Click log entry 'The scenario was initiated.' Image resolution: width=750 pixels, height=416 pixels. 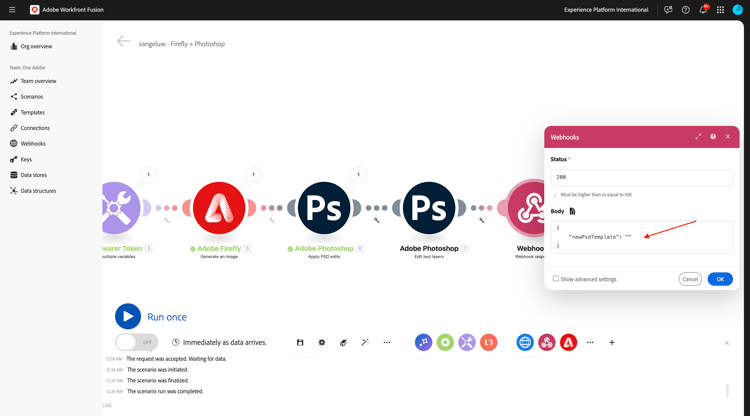(157, 370)
